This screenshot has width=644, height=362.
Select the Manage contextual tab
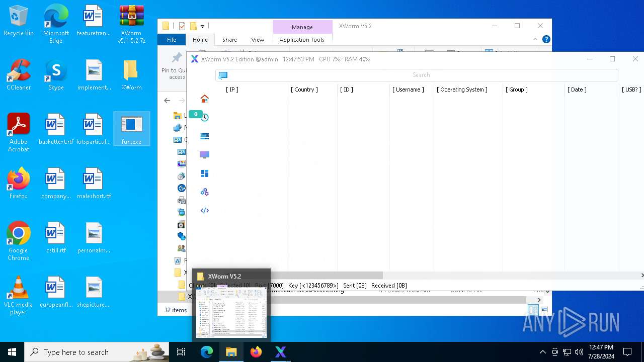(302, 27)
